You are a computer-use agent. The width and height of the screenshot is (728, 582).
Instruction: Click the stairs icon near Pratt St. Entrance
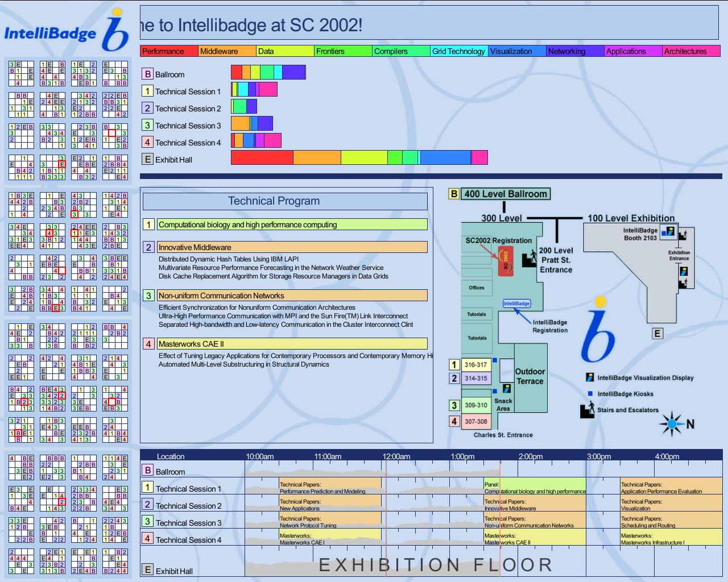click(530, 257)
